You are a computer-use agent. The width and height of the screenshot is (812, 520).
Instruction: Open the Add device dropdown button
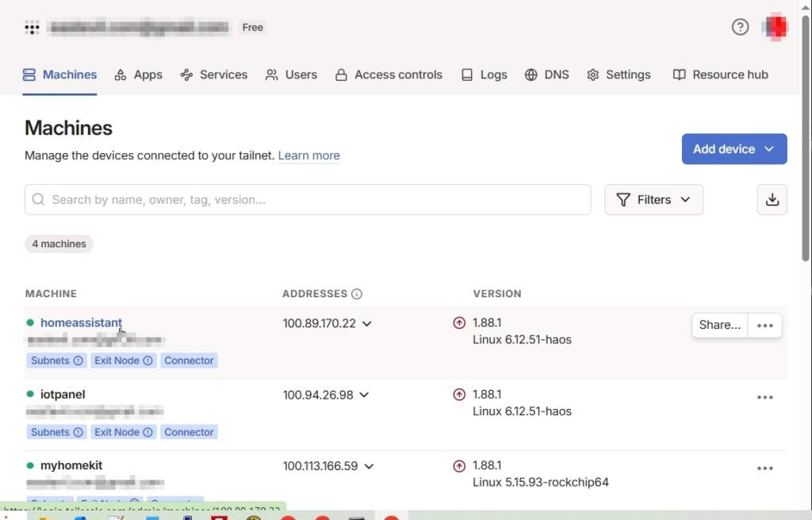(733, 149)
